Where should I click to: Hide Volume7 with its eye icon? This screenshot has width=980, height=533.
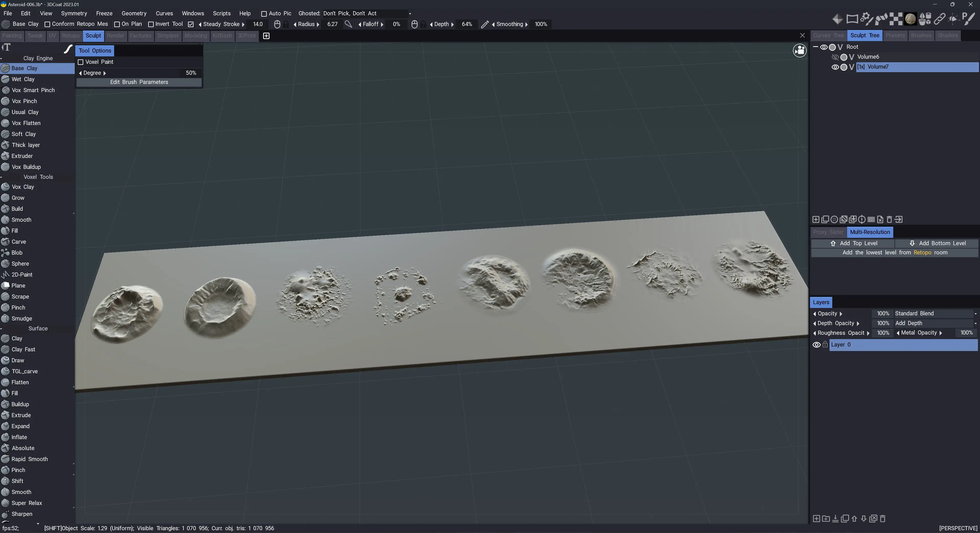[836, 67]
